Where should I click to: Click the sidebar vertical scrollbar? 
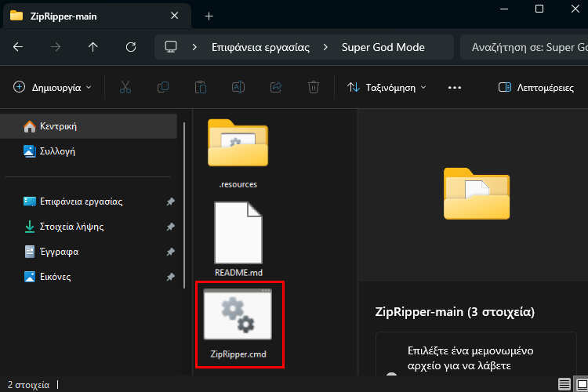pyautogui.click(x=184, y=205)
